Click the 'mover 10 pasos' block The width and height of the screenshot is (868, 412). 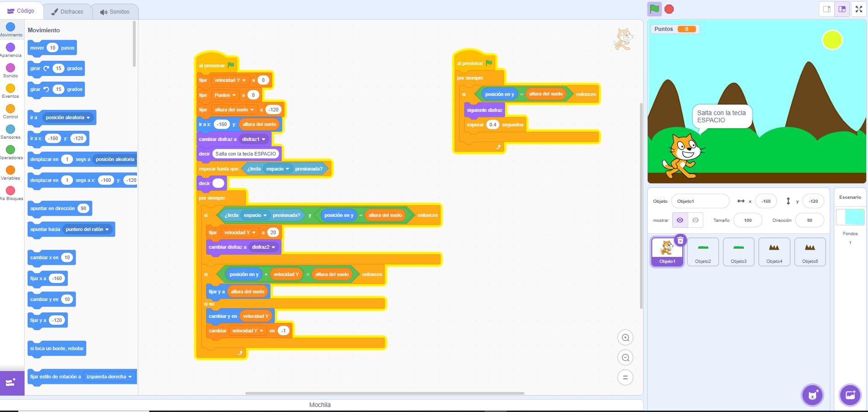coord(52,48)
